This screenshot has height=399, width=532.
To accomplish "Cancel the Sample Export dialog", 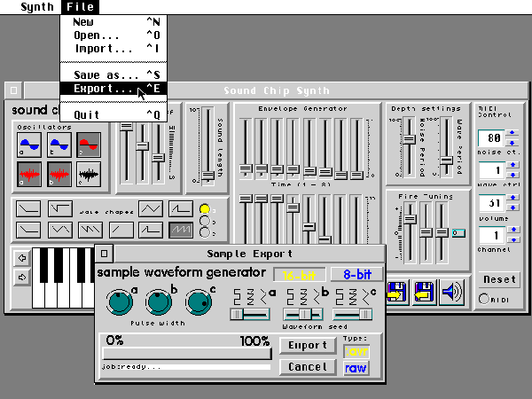I will (308, 366).
